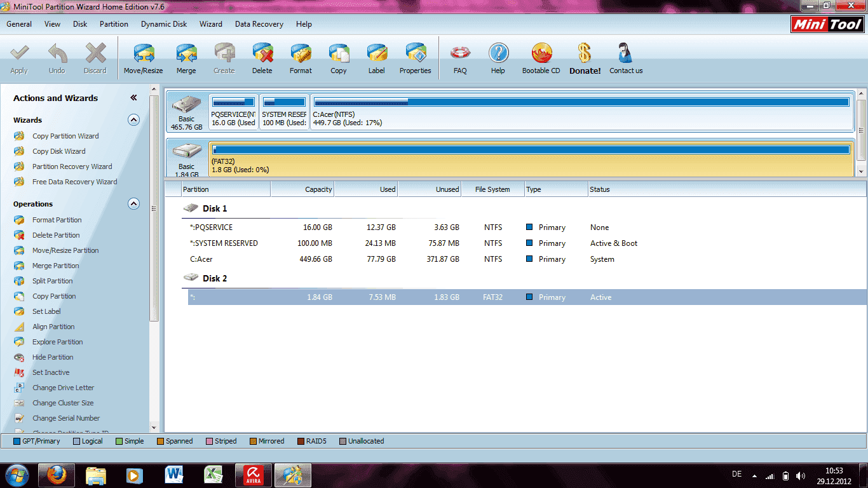Open Word from the taskbar

click(x=173, y=475)
